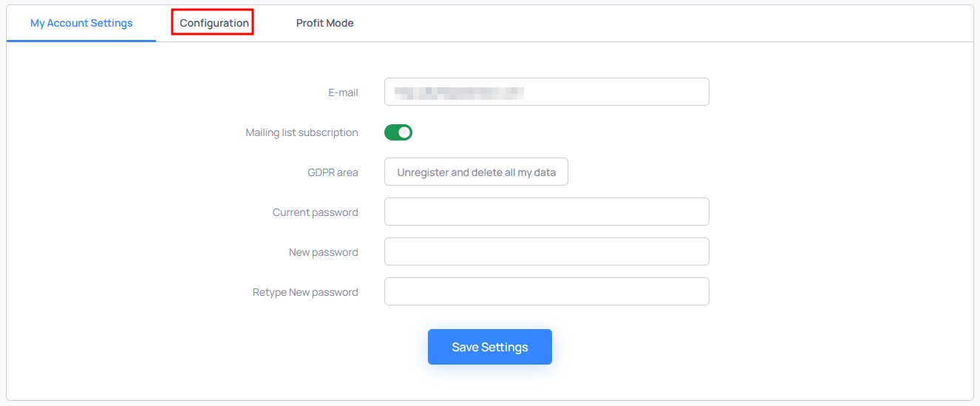
Task: Click the New password label text
Action: click(324, 252)
